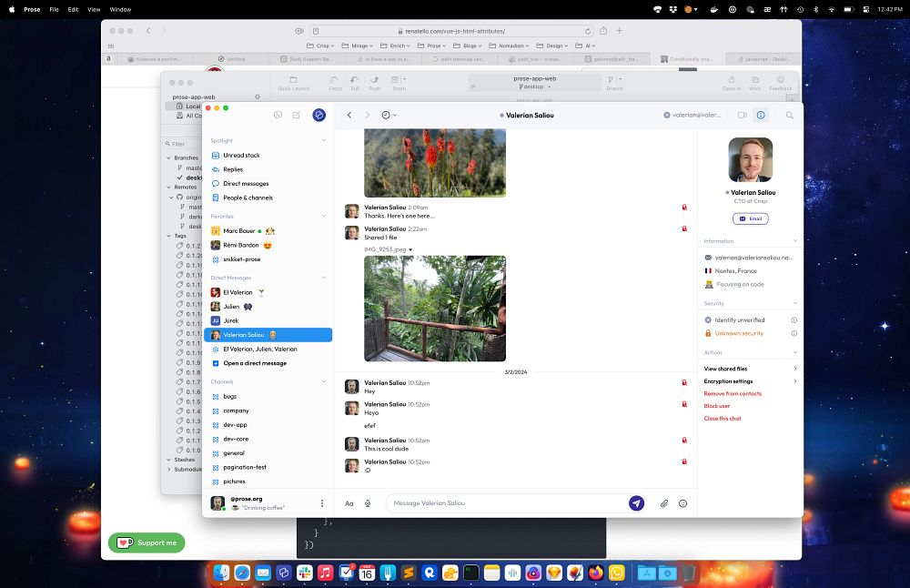Open the bugs channel
Image resolution: width=910 pixels, height=588 pixels.
[268, 397]
